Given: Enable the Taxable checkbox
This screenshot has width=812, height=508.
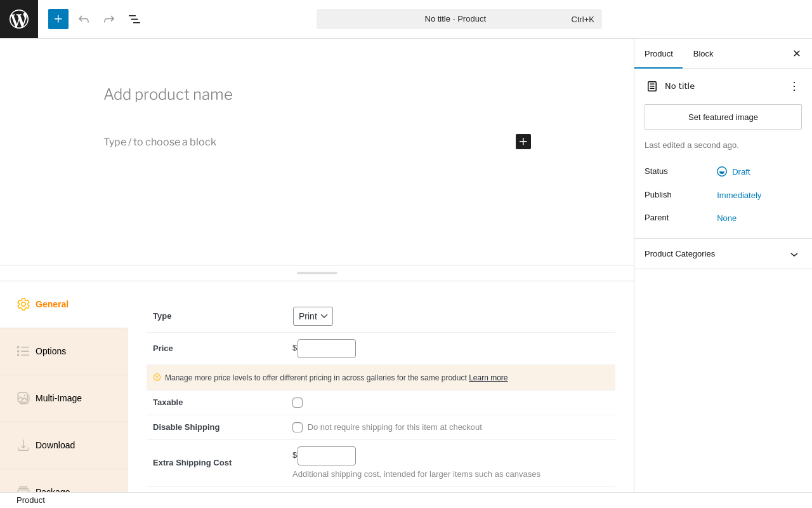Looking at the screenshot, I should [298, 403].
